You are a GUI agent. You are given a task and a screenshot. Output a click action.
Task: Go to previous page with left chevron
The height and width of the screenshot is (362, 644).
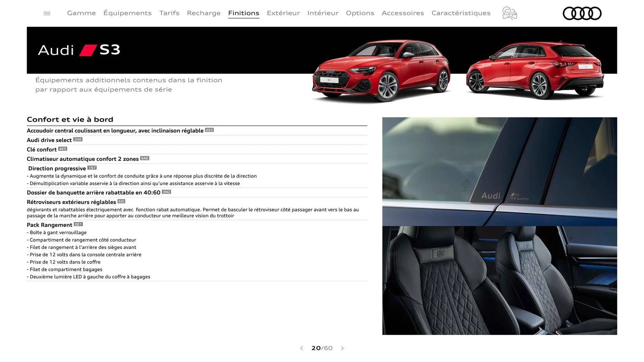301,348
